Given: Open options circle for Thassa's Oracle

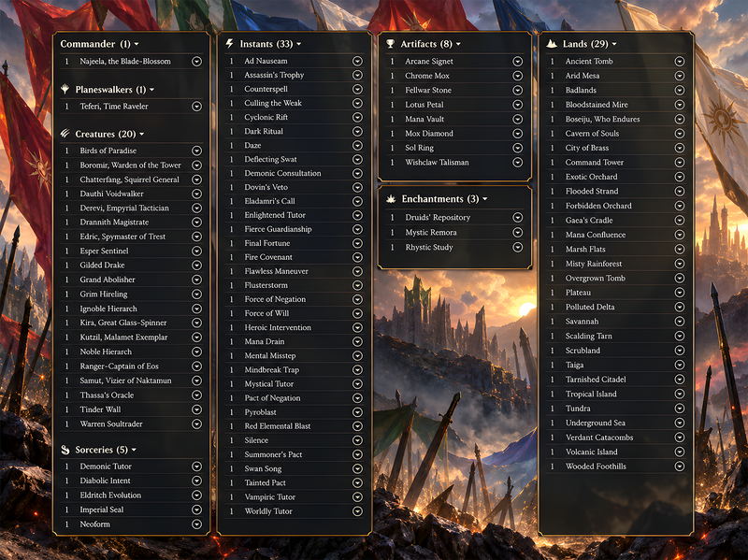Looking at the screenshot, I should (196, 395).
